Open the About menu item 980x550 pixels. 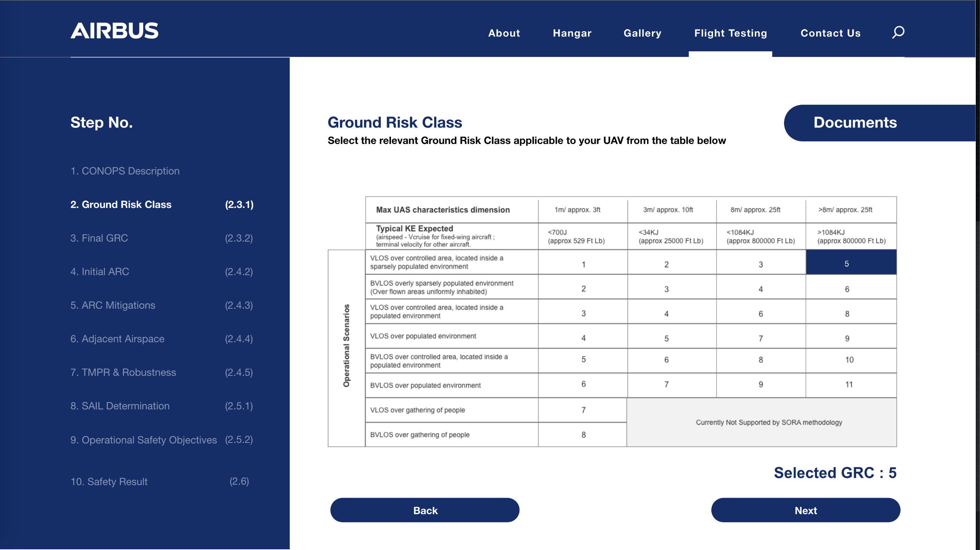pos(504,33)
